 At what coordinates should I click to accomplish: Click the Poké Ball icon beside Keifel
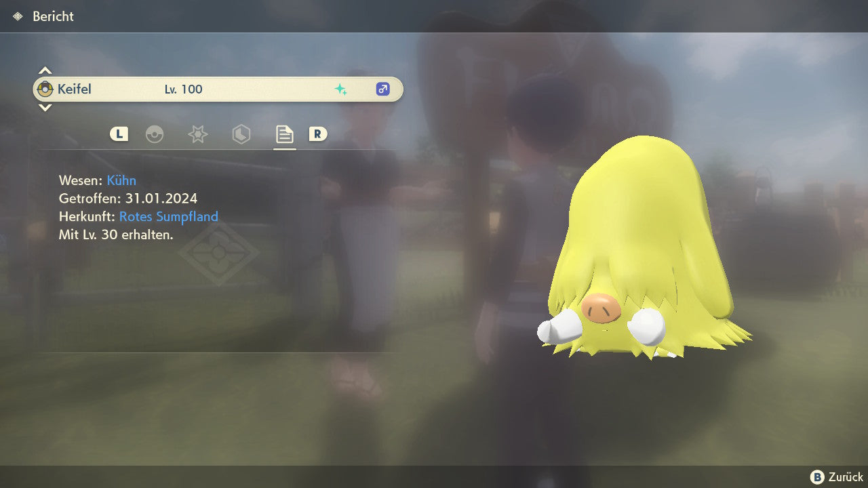coord(45,89)
